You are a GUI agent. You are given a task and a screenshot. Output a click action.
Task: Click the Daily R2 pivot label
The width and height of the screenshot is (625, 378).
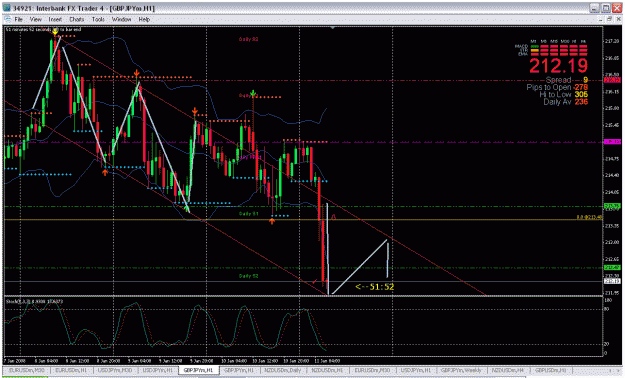click(248, 39)
